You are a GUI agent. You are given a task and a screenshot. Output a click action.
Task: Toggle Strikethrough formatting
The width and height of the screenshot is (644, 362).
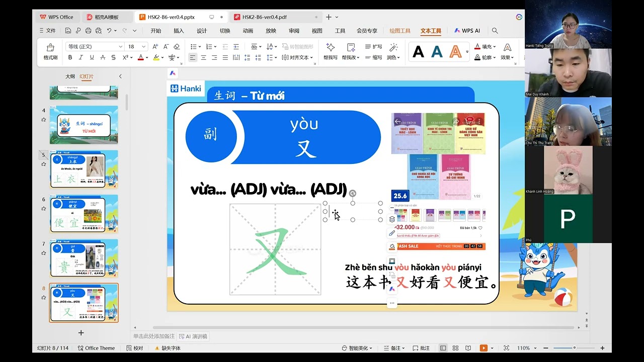pyautogui.click(x=103, y=57)
